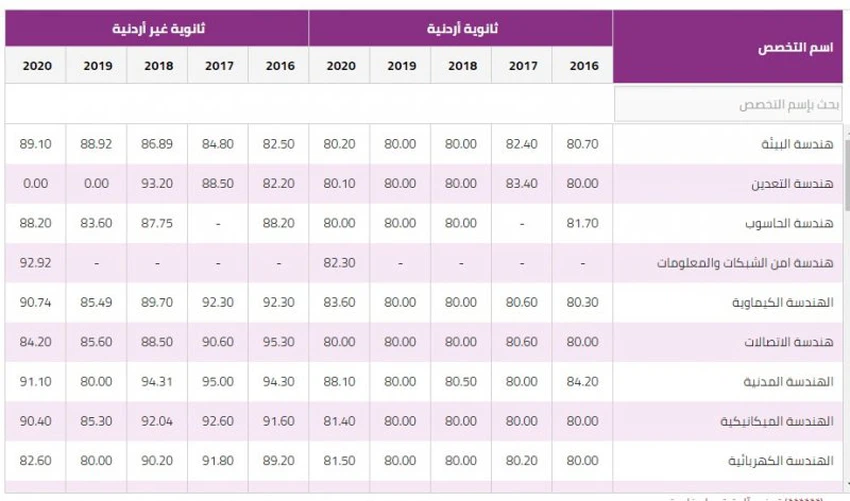
Task: Sort by 2020 under 'ثانوية أردنية'
Action: [340, 66]
